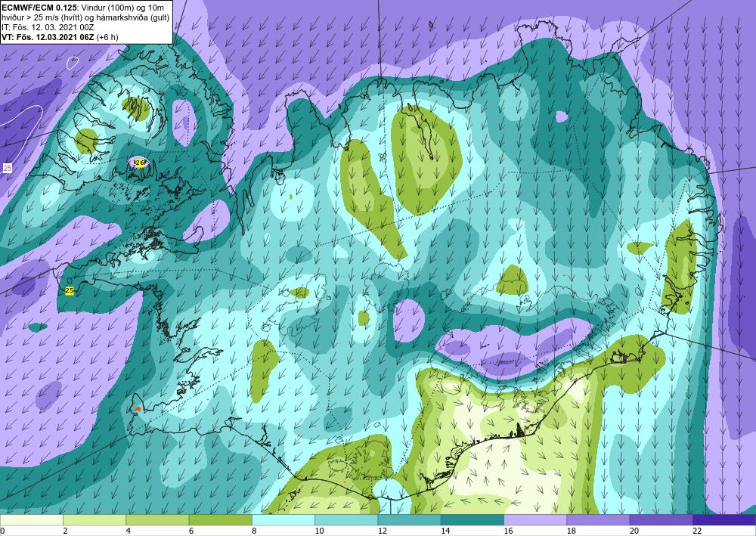Image resolution: width=756 pixels, height=536 pixels.
Task: Click the legend value label '20'
Action: pos(634,531)
